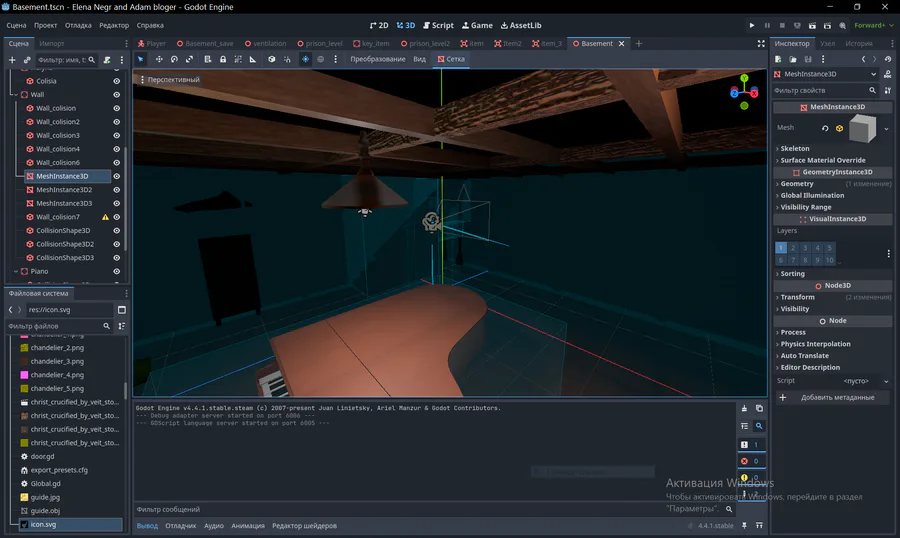Open the Проект menu

45,25
